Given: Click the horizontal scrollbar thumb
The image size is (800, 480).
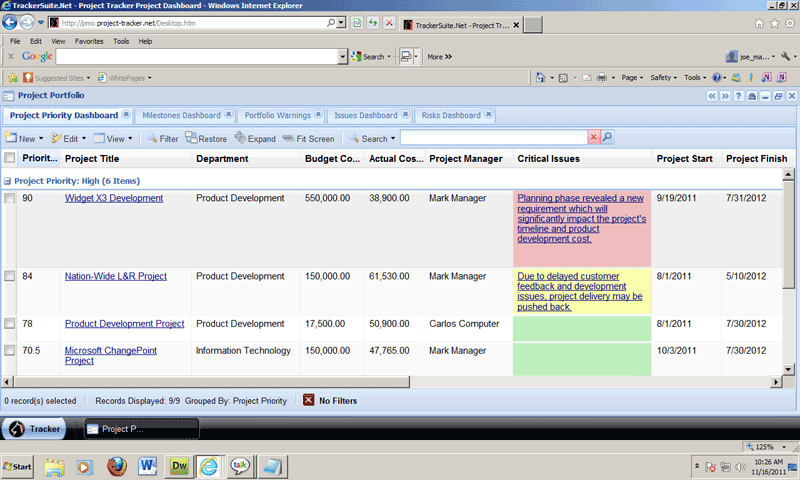Looking at the screenshot, I should point(212,382).
